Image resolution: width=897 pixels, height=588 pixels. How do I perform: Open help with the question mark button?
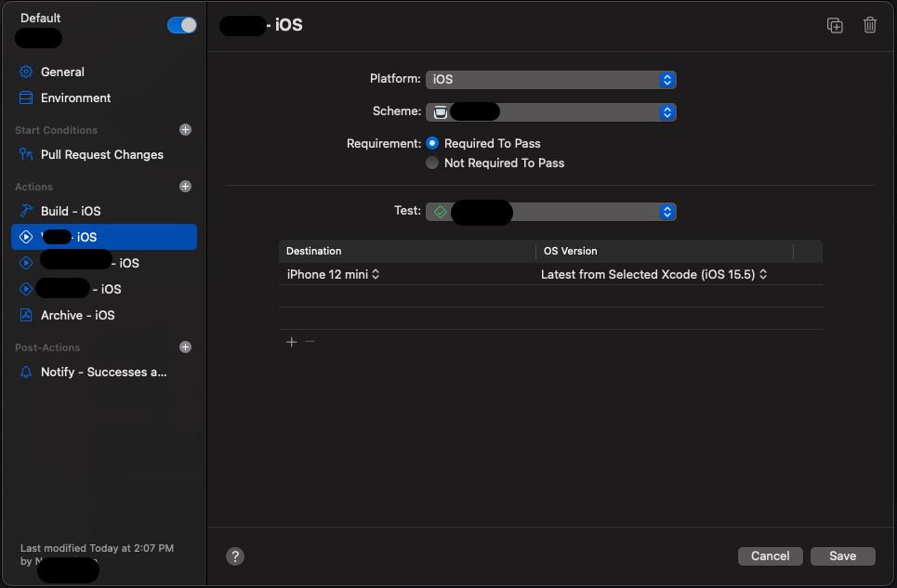point(235,556)
